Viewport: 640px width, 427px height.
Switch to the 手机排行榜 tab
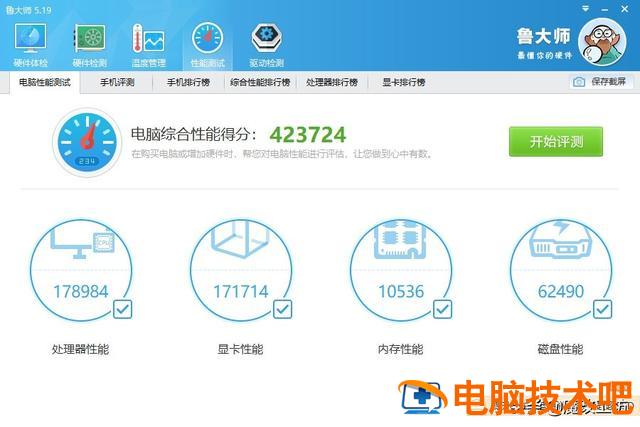coord(188,82)
